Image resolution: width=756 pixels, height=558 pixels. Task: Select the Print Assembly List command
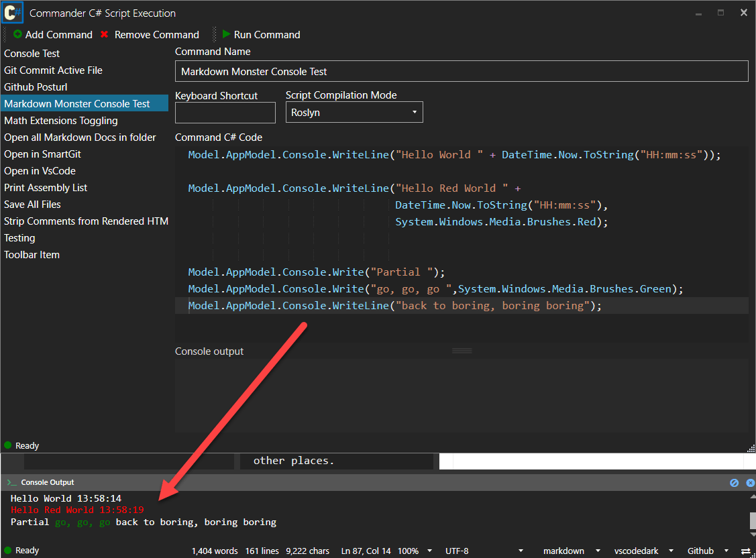pos(85,187)
